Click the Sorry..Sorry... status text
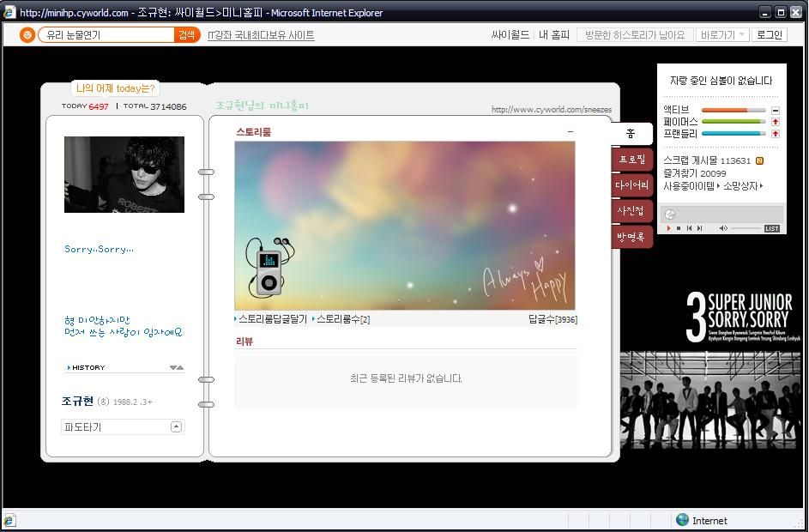The image size is (809, 532). [x=99, y=249]
